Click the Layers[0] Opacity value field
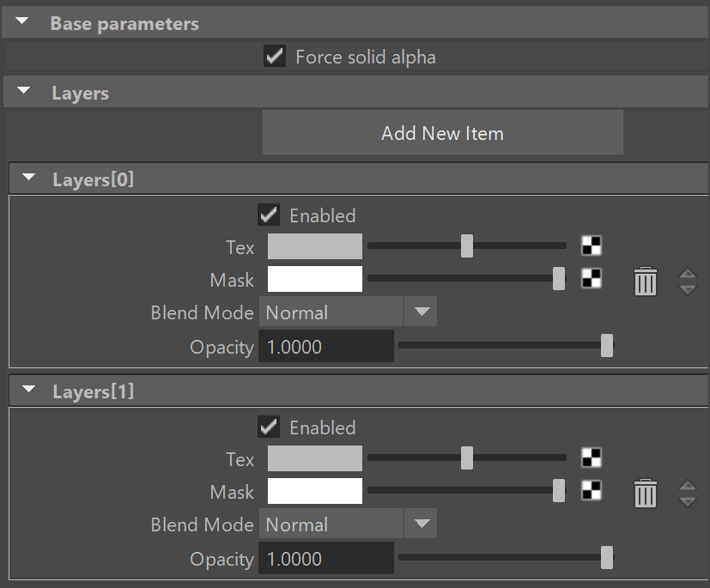710x588 pixels. click(326, 346)
